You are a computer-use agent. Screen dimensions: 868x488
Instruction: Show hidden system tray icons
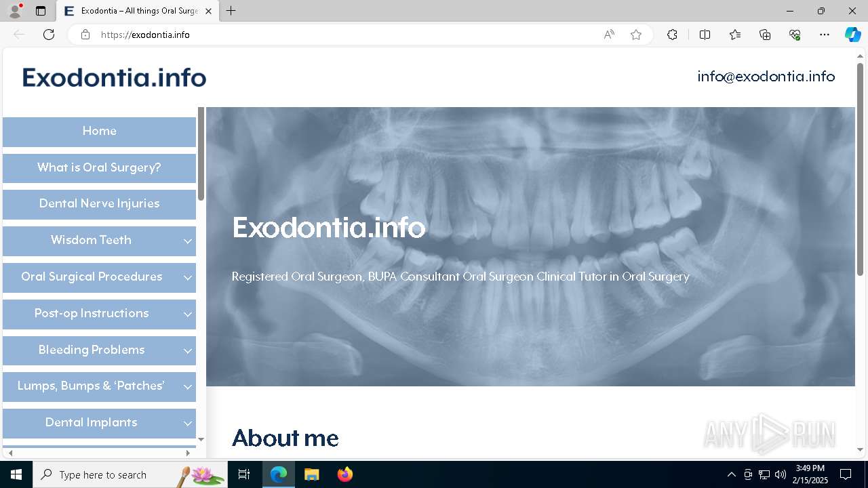pyautogui.click(x=731, y=474)
